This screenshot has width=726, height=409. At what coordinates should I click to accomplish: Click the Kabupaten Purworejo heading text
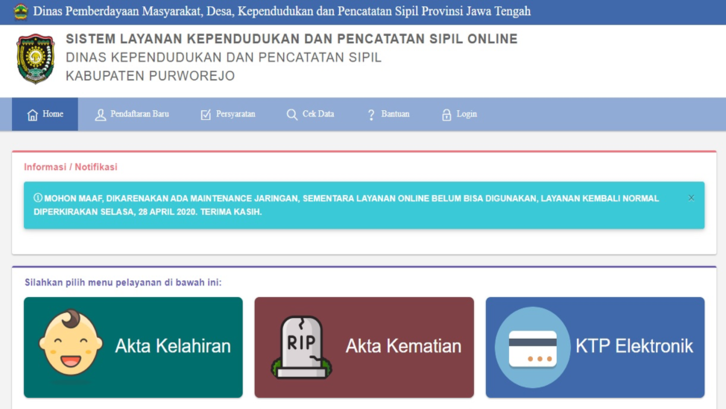pyautogui.click(x=150, y=76)
